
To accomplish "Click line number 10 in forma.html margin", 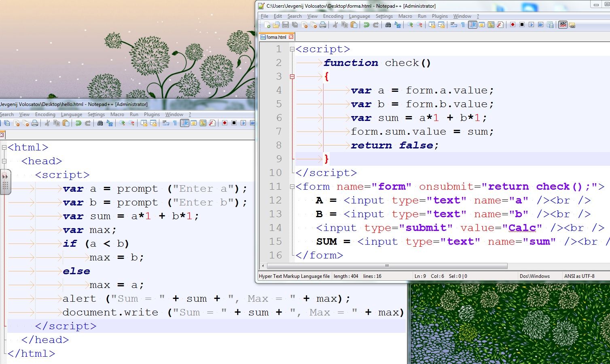I will point(275,173).
